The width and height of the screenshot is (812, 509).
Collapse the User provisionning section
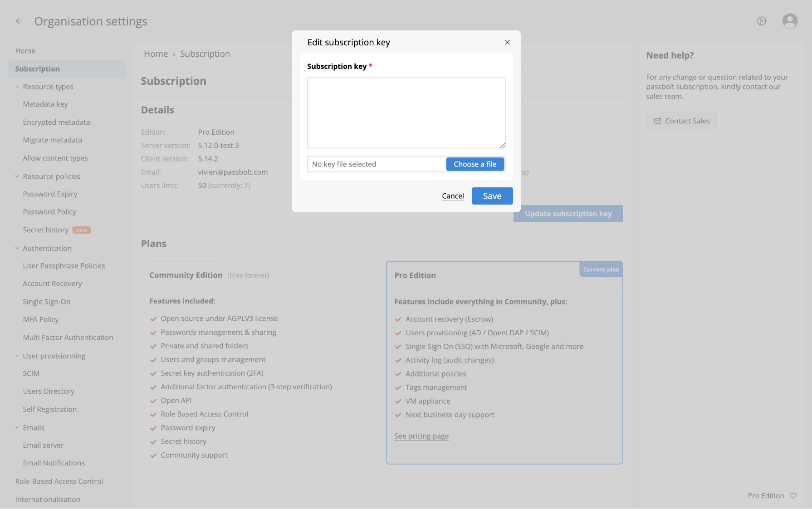click(x=17, y=356)
